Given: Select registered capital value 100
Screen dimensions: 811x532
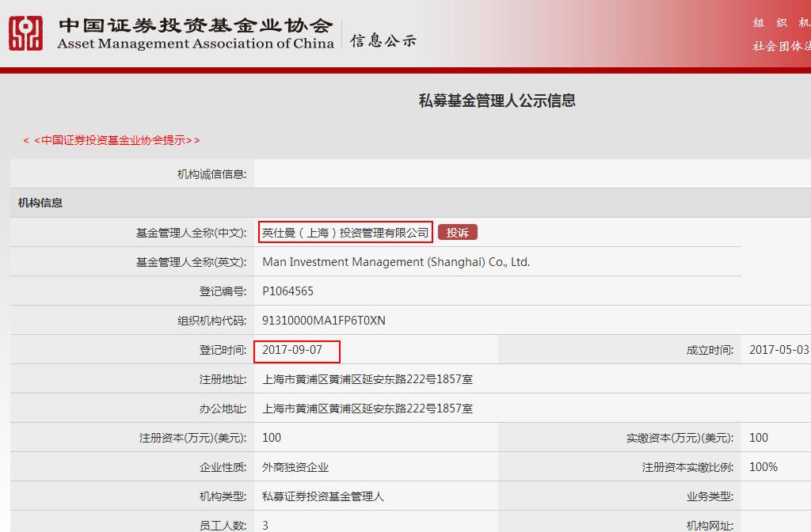Looking at the screenshot, I should pos(272,438).
